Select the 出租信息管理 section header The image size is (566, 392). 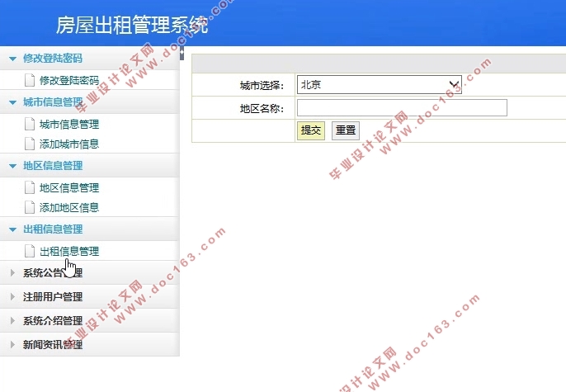pos(89,229)
